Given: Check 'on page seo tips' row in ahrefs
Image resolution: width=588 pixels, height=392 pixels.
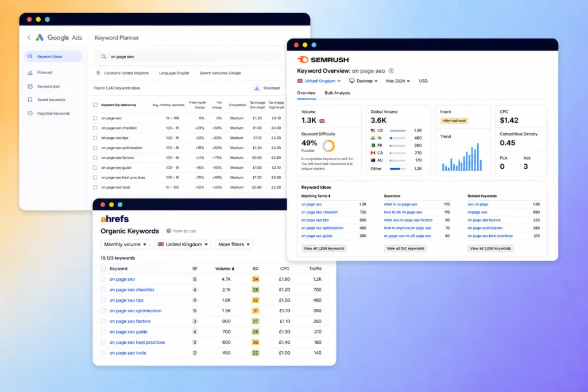Looking at the screenshot, I should [103, 300].
